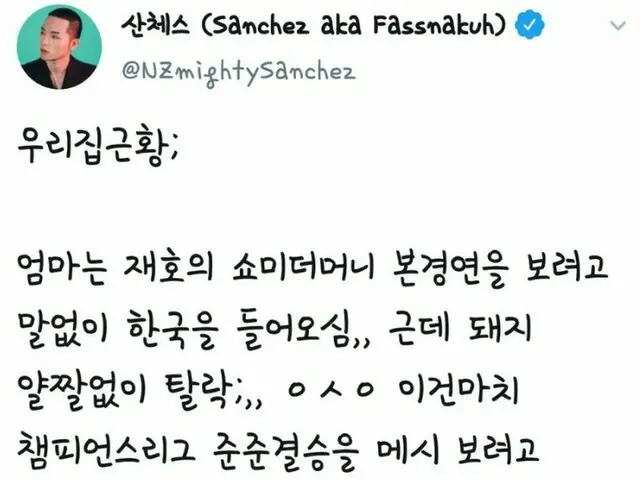Screen dimensions: 640x480
Task: Click the ㅇㅅㅇ emoticon text
Action: click(x=331, y=389)
